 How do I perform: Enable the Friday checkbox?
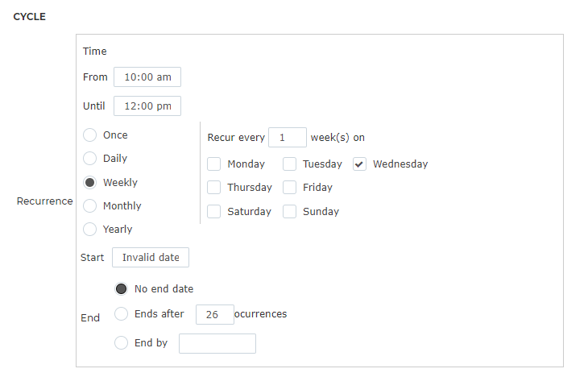(289, 187)
